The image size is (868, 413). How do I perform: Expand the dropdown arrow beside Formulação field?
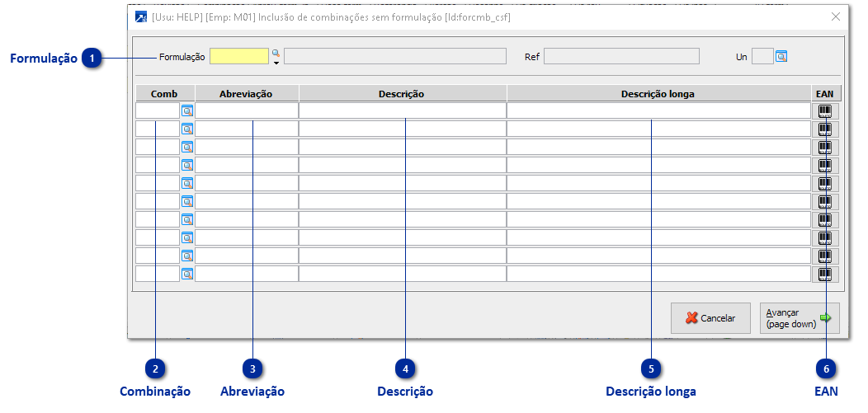275,63
